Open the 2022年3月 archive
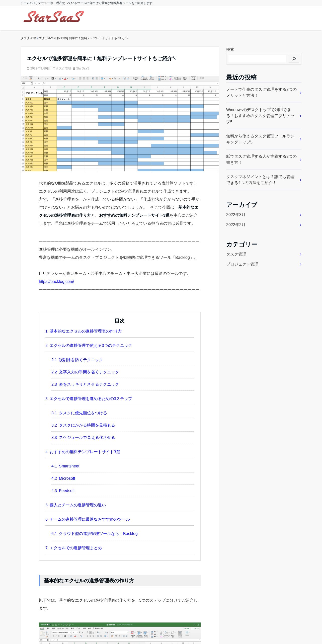The height and width of the screenshot is (644, 322). pyautogui.click(x=236, y=215)
